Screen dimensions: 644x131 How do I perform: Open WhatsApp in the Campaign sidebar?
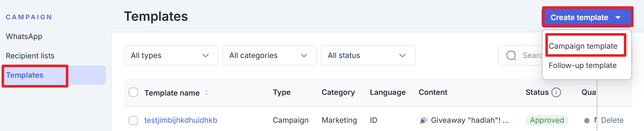pos(24,37)
